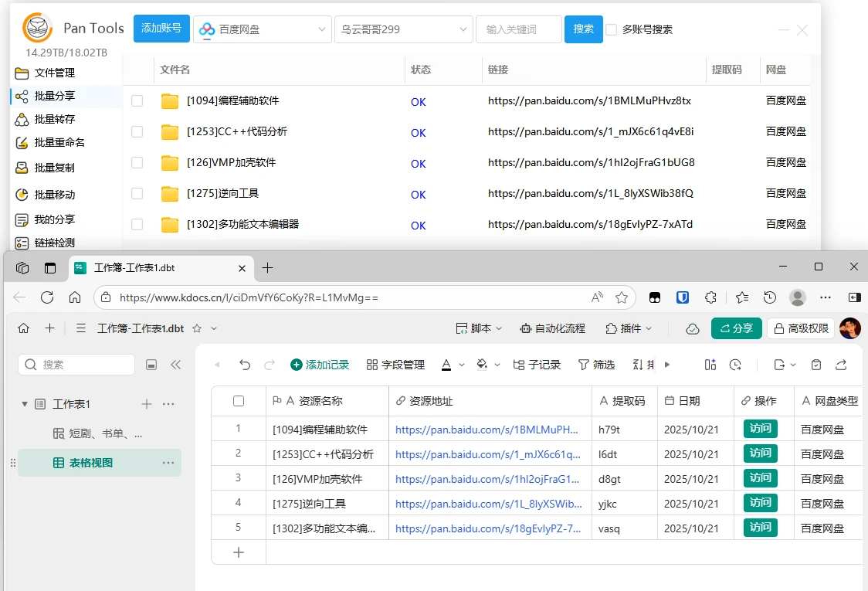Open 批量分享 in Pan Tools sidebar

(x=54, y=97)
